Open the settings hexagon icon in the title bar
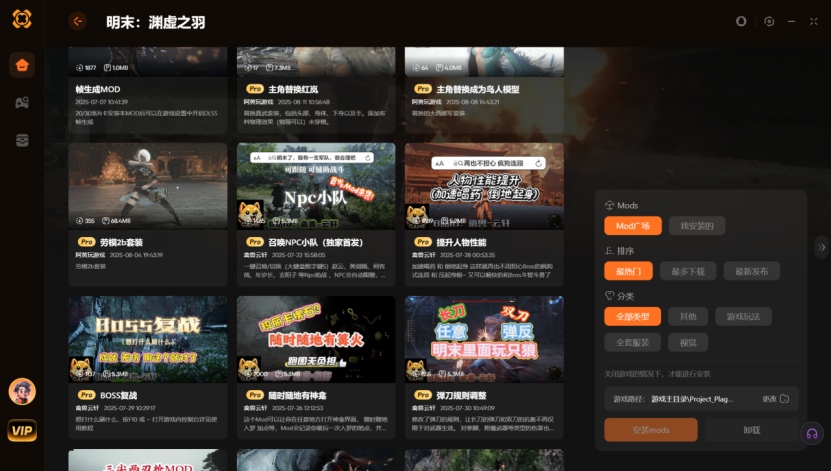 tap(769, 21)
